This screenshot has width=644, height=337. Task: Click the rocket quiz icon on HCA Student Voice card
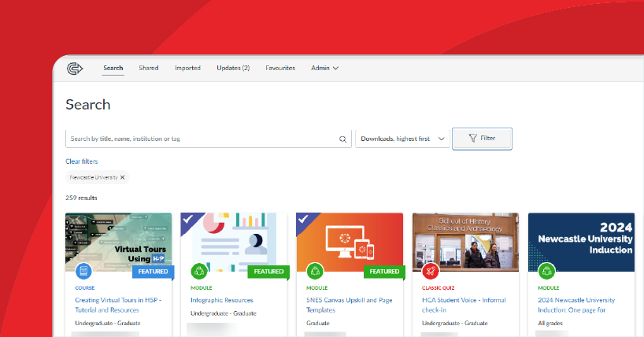click(x=431, y=271)
